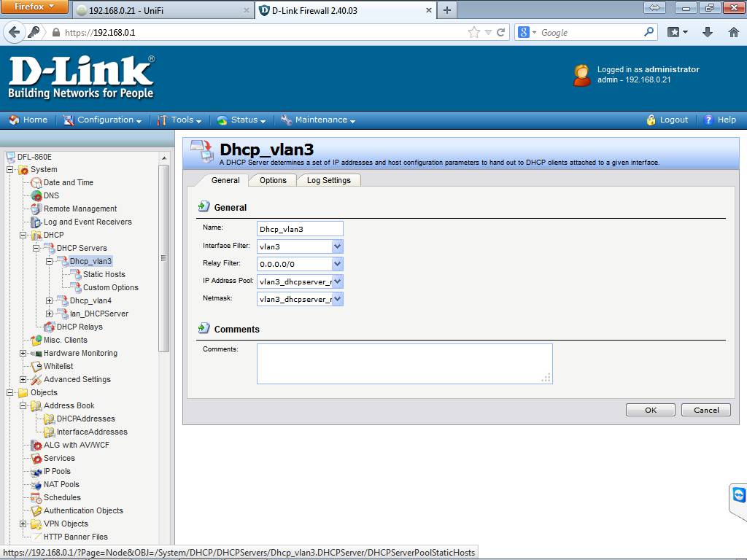747x560 pixels.
Task: Click the ALG with AV/WCF icon
Action: click(36, 446)
